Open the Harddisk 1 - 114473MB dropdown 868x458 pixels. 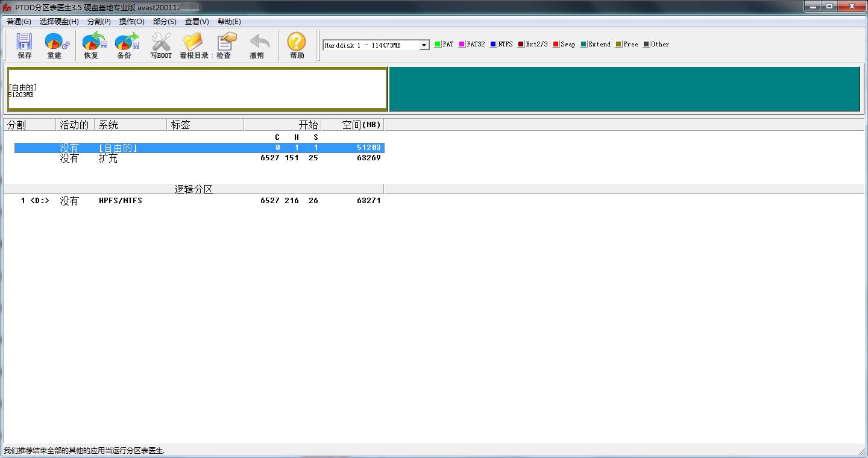click(424, 45)
